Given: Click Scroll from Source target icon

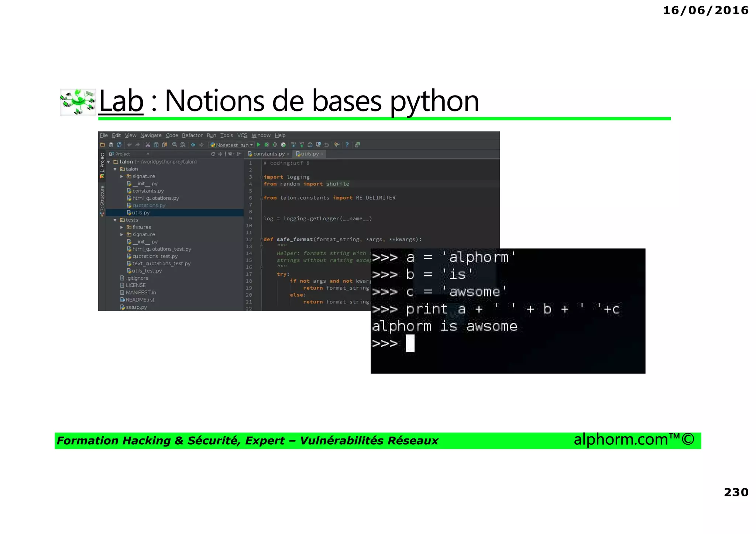Looking at the screenshot, I should [213, 154].
